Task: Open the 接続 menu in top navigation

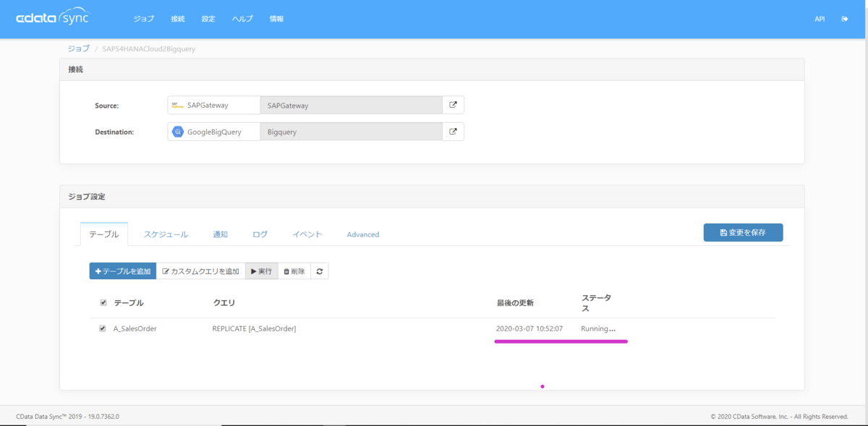Action: point(178,19)
